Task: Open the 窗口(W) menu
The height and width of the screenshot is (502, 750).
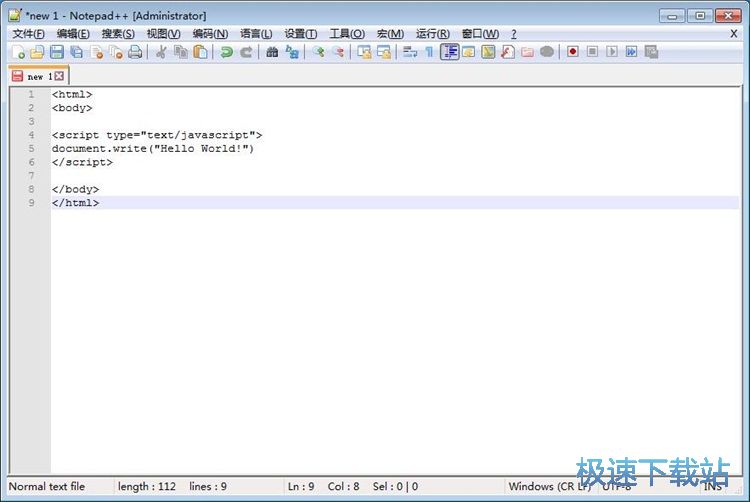Action: click(480, 34)
